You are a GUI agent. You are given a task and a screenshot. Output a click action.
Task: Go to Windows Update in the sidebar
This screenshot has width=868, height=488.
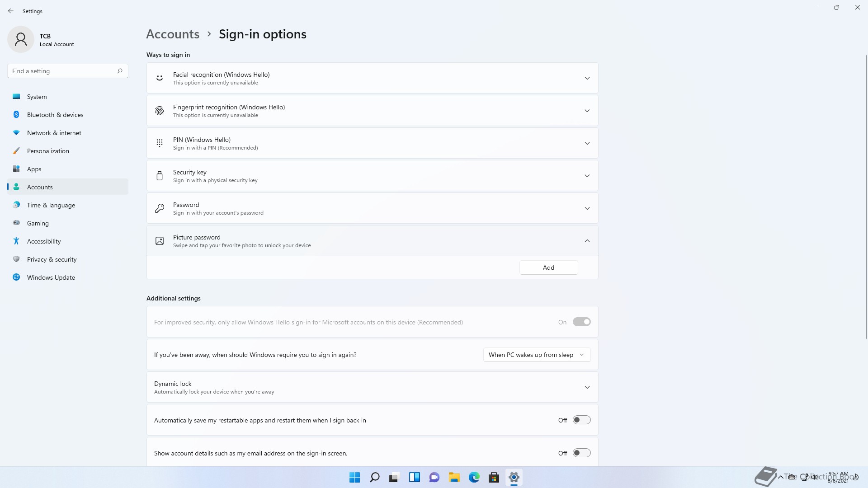(51, 277)
